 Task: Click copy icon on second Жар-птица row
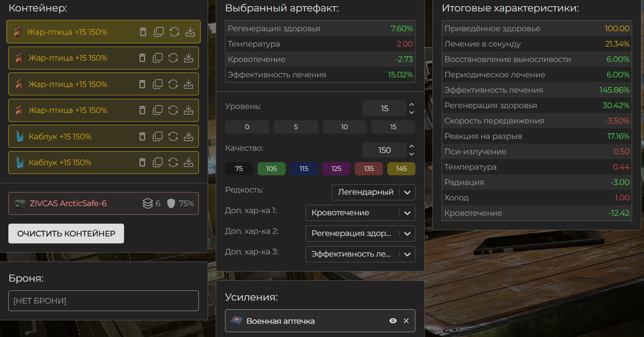[157, 58]
